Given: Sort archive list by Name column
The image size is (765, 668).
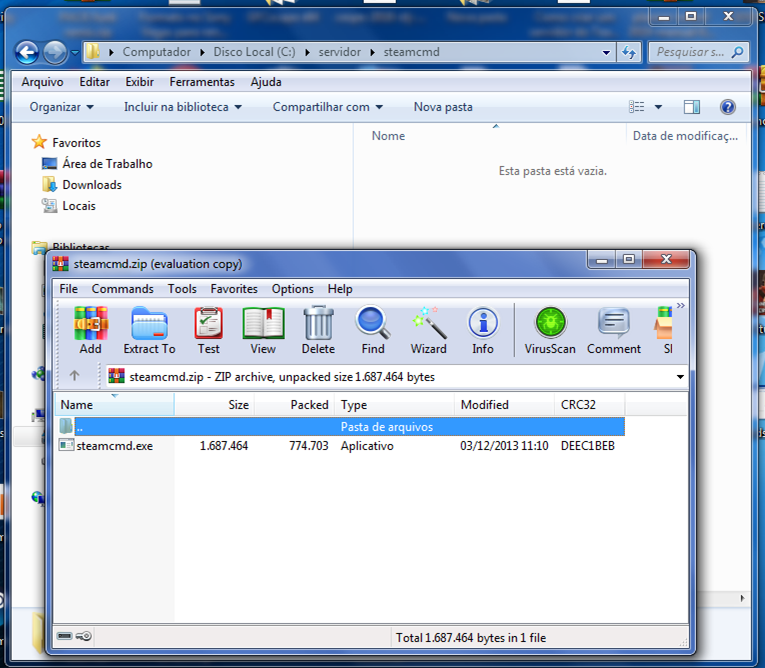Looking at the screenshot, I should pyautogui.click(x=114, y=405).
